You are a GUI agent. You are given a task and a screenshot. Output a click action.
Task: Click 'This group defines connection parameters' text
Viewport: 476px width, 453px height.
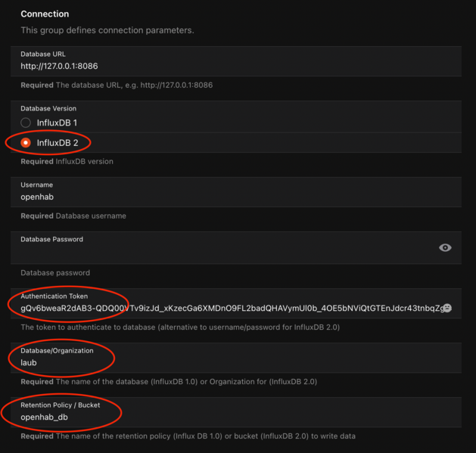coord(107,30)
